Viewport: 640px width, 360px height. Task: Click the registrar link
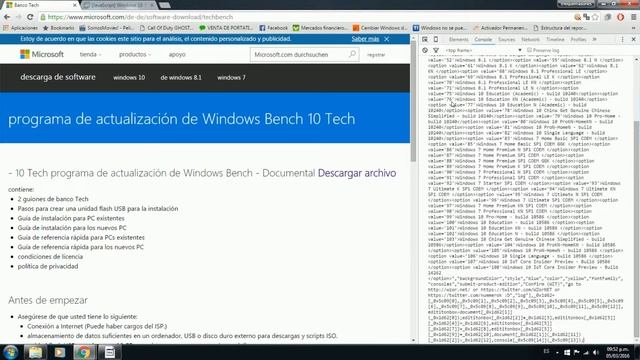(x=376, y=55)
